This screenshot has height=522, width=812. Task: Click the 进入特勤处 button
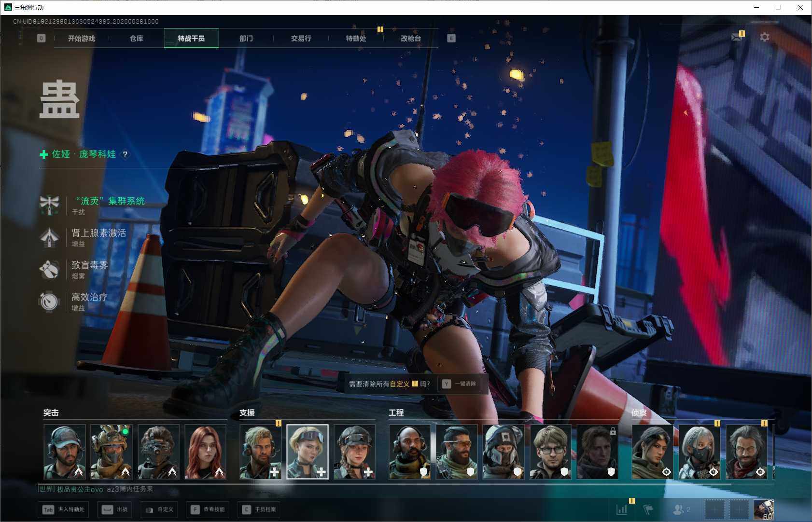63,509
